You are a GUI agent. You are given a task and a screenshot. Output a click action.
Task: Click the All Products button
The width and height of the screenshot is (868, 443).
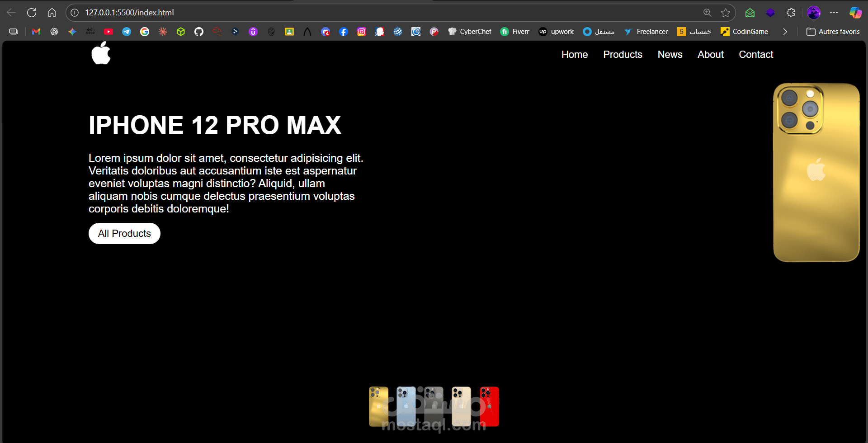coord(124,233)
